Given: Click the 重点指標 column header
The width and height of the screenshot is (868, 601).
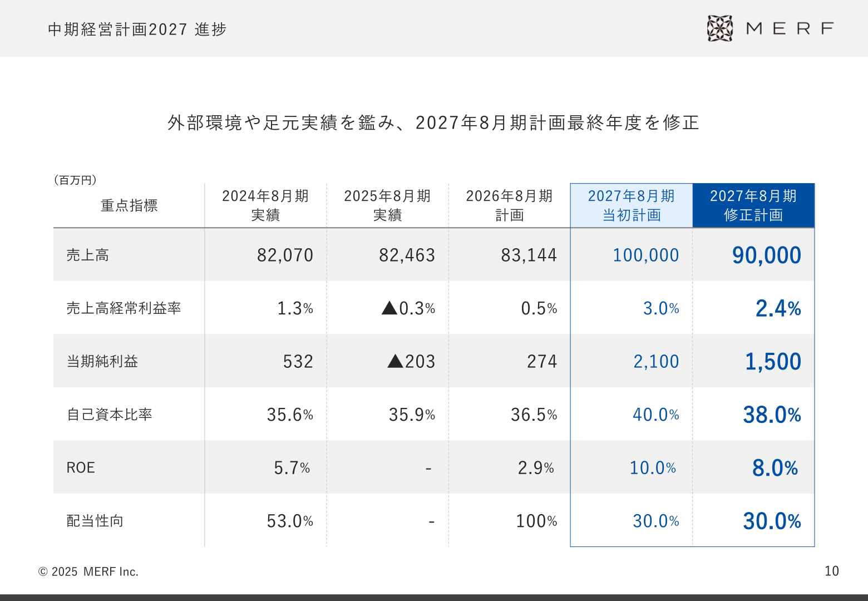Looking at the screenshot, I should coord(129,205).
